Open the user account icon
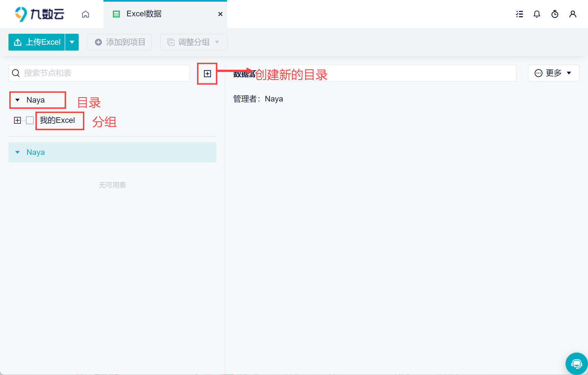The width and height of the screenshot is (588, 375). point(573,14)
